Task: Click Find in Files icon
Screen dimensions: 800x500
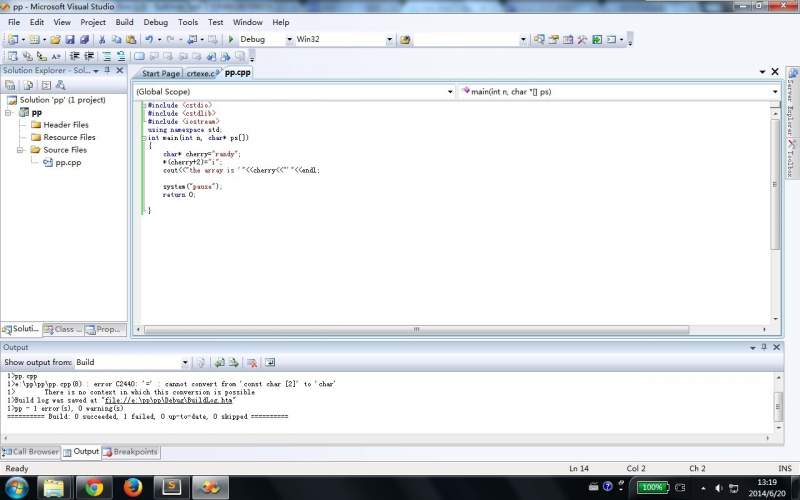Action: pyautogui.click(x=405, y=39)
